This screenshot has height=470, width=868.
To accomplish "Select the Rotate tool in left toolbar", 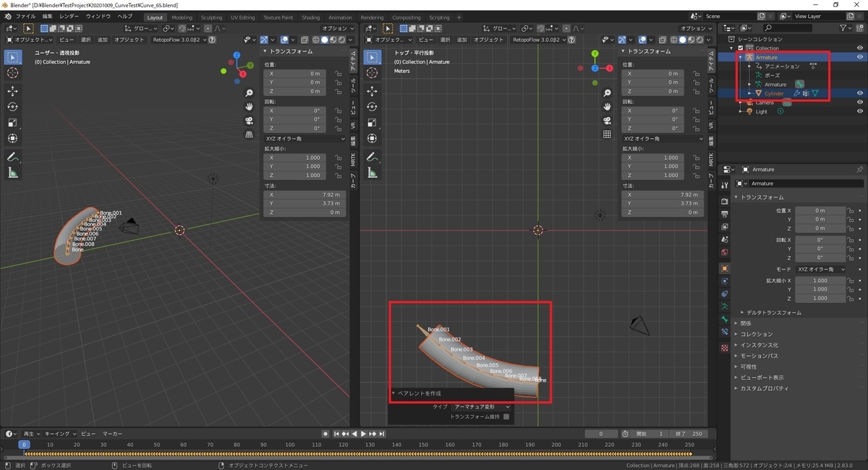I will point(13,106).
